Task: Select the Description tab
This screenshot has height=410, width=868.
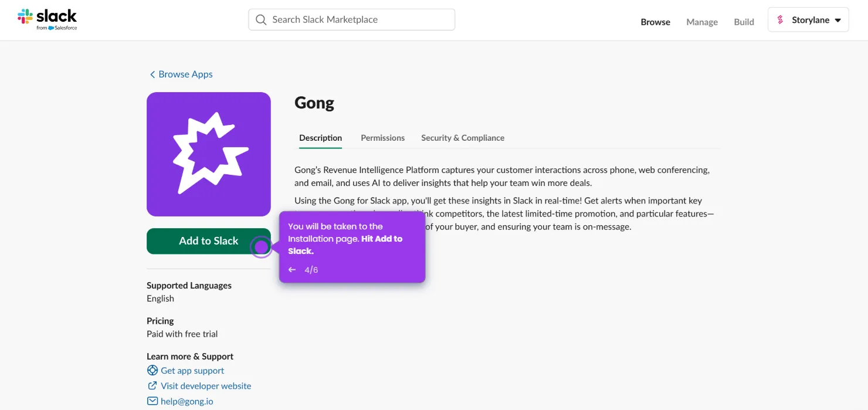Action: [320, 138]
